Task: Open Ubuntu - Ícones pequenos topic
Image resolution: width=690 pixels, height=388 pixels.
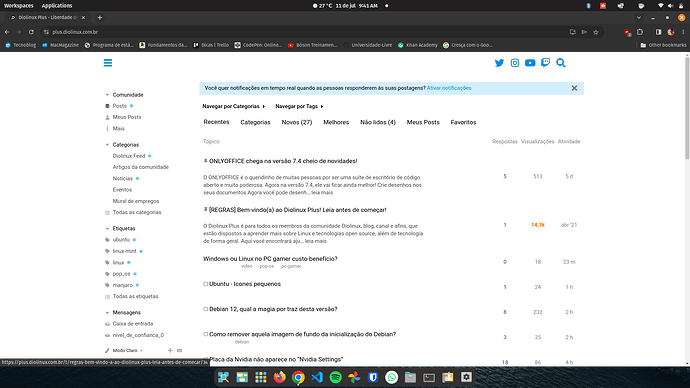Action: tap(245, 284)
